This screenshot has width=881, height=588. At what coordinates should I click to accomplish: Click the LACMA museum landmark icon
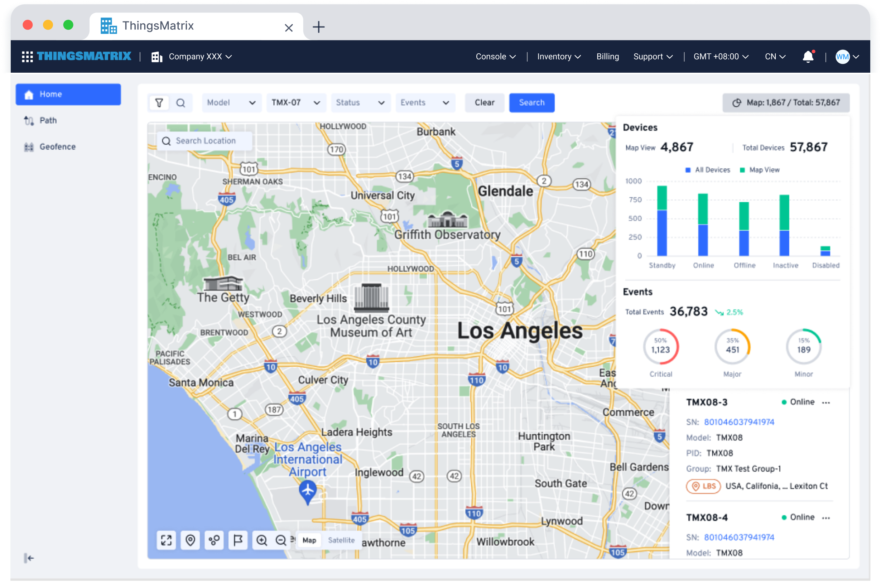[x=372, y=298]
